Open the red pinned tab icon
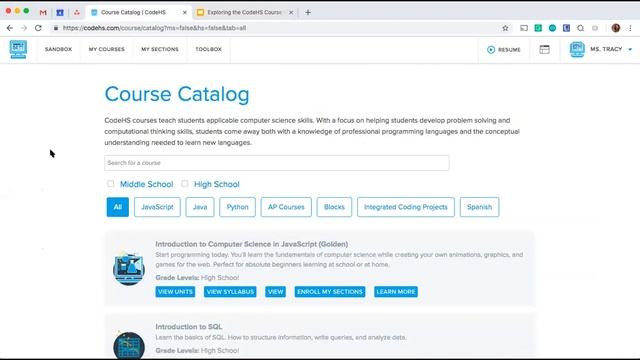Screen dimensions: 640x360 point(77,13)
